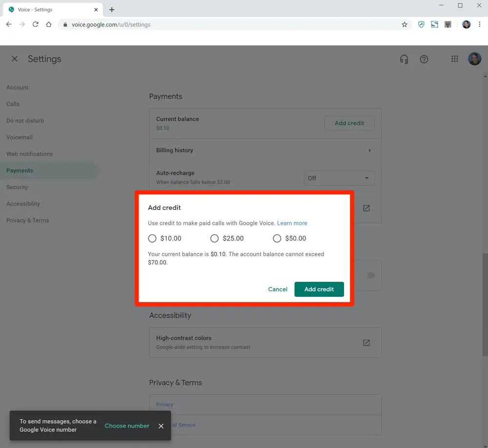
Task: Open the Learn more link in dialog
Action: [x=292, y=223]
